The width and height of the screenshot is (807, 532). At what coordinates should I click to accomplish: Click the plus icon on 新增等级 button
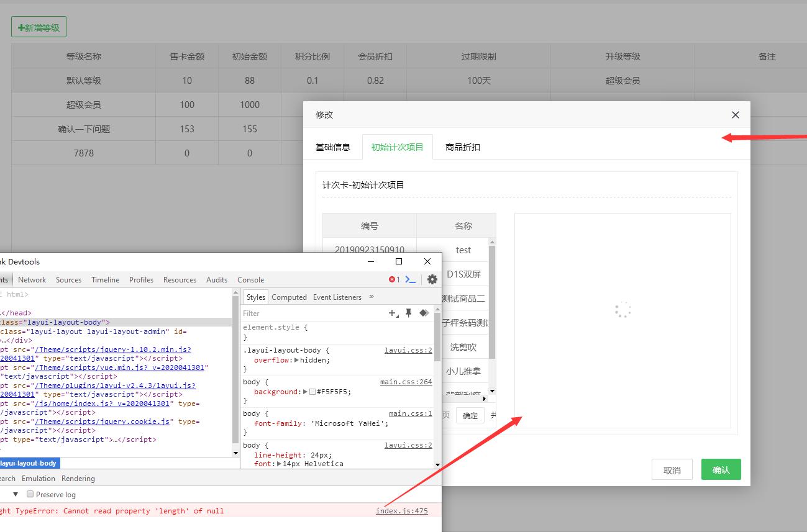coord(21,28)
